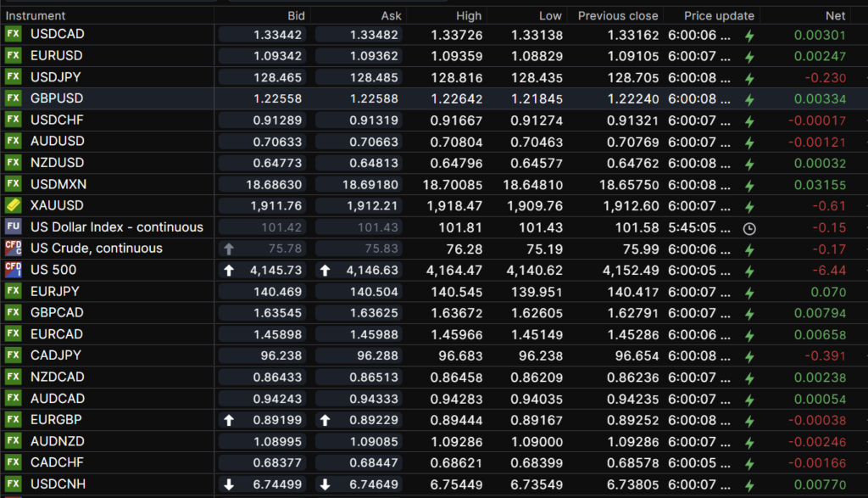Click the FX icon next to USDCAD
Screen dimensions: 868x498
point(13,34)
